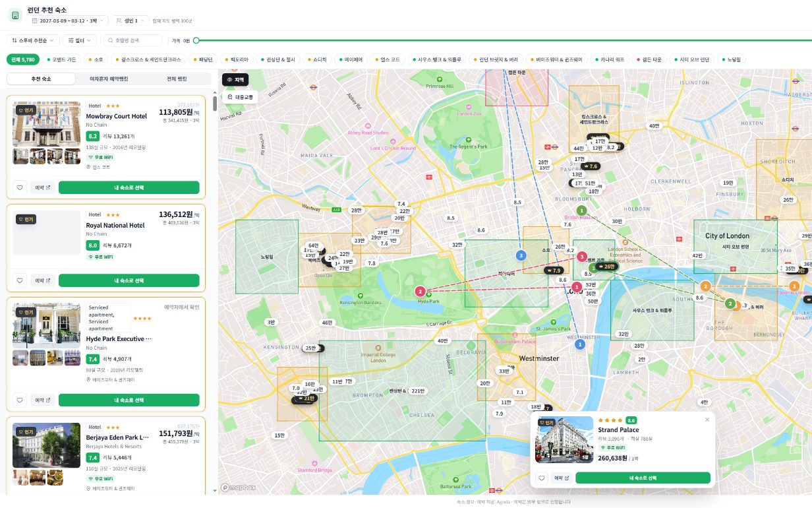Open Mowbray Court Hotel main photo
This screenshot has width=812, height=508.
pyautogui.click(x=46, y=124)
